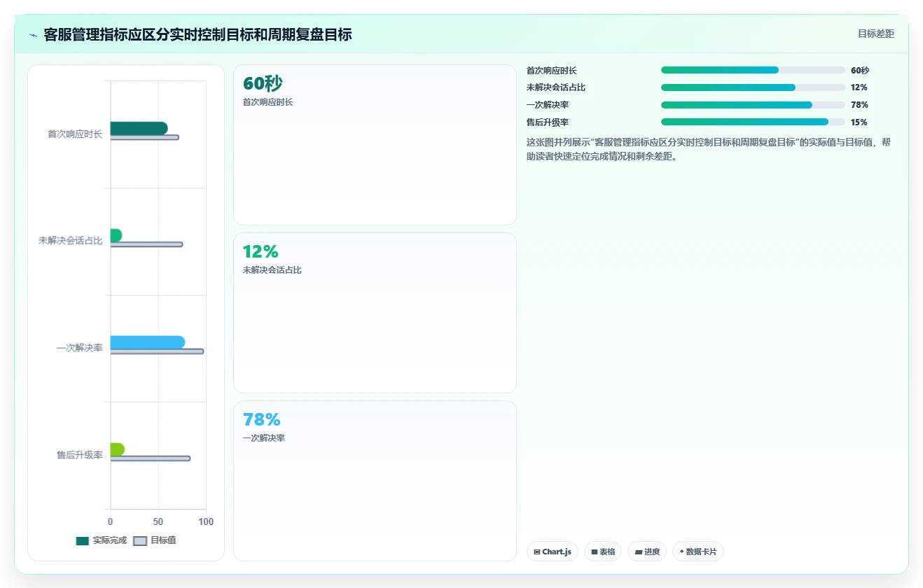Viewport: 923px width, 588px height.
Task: Select the 数据卡片 tag chip
Action: pyautogui.click(x=698, y=552)
